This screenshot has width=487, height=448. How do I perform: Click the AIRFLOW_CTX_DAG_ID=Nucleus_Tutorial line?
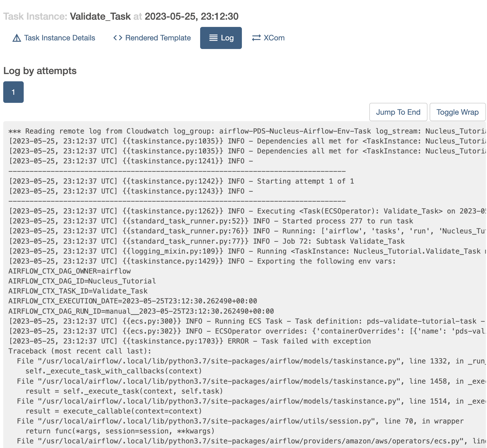(x=82, y=281)
